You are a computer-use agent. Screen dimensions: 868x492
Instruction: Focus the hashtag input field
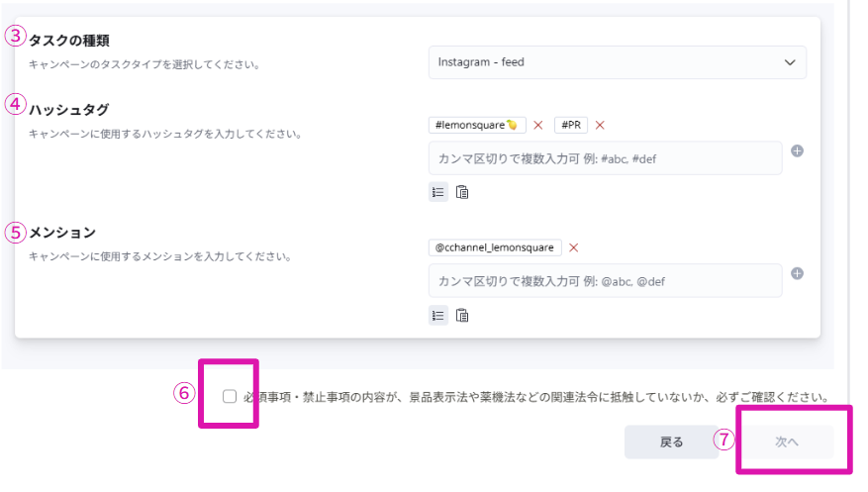pyautogui.click(x=605, y=158)
